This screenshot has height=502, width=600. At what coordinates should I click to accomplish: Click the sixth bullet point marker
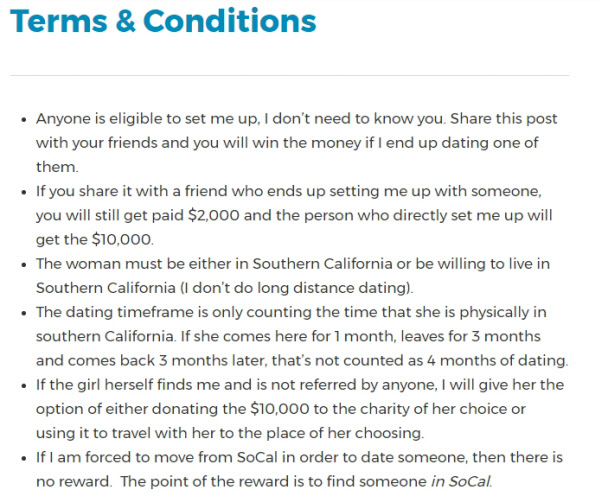(x=24, y=458)
